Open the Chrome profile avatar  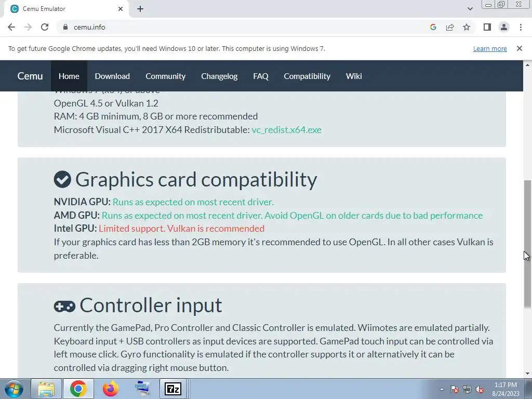click(504, 27)
